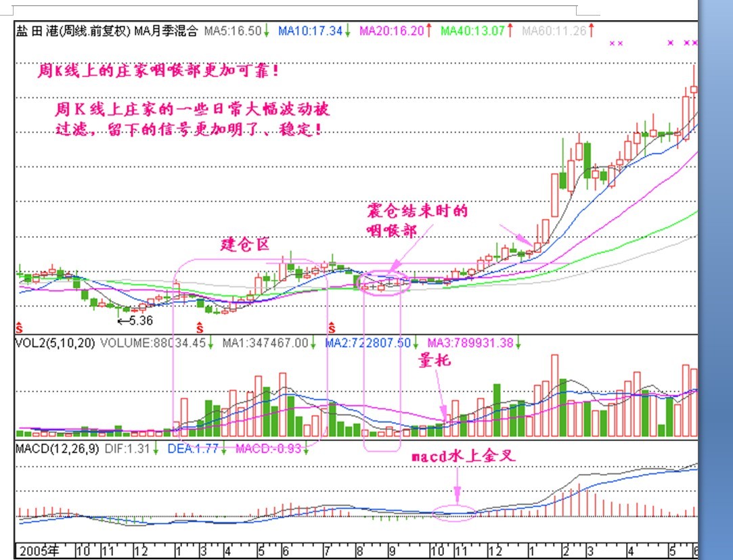Click the macd水上金叉 annotation text
This screenshot has width=733, height=560.
click(x=463, y=457)
